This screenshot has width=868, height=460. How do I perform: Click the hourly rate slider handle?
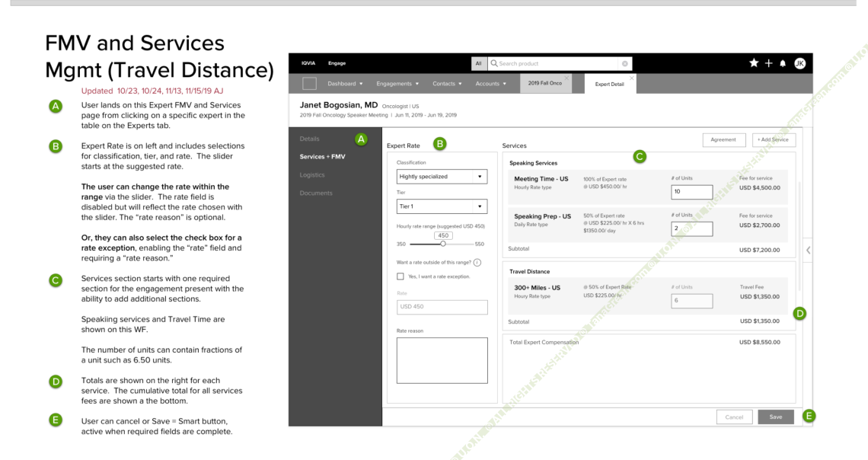pyautogui.click(x=443, y=244)
